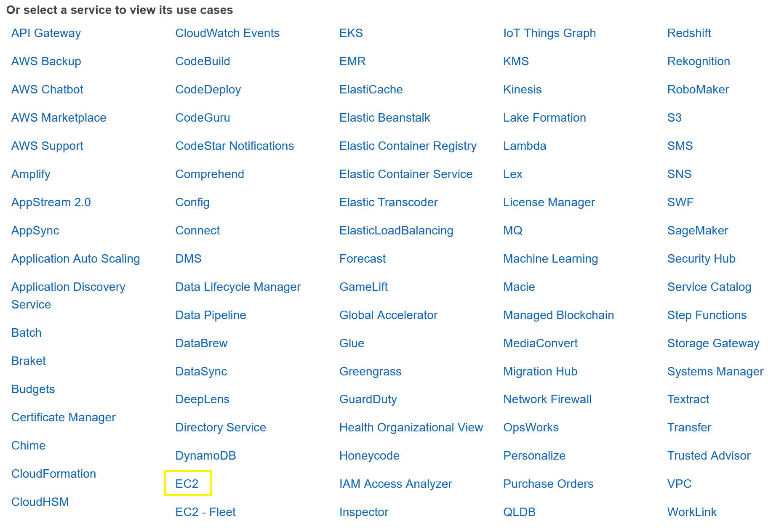The width and height of the screenshot is (768, 532).
Task: Select CodeGuru from the list
Action: [203, 118]
